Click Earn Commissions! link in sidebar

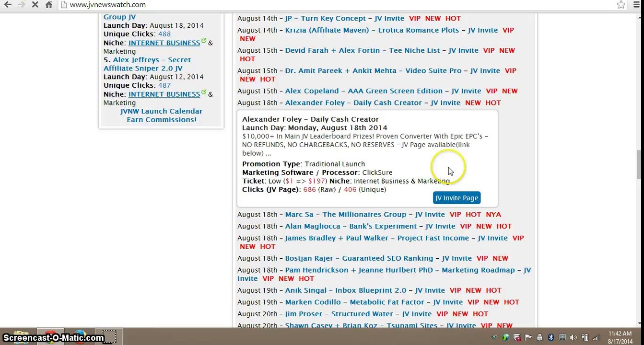161,120
